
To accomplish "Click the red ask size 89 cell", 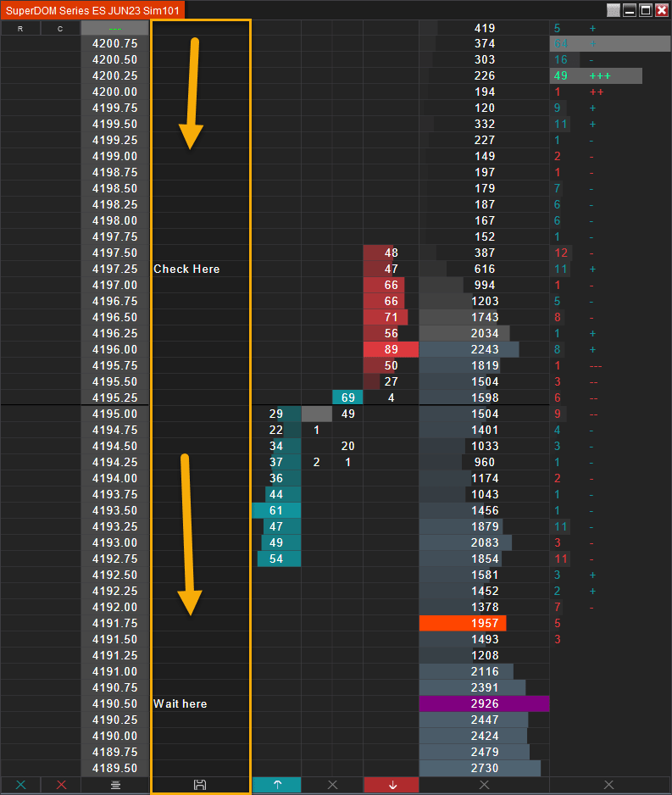I will point(392,349).
